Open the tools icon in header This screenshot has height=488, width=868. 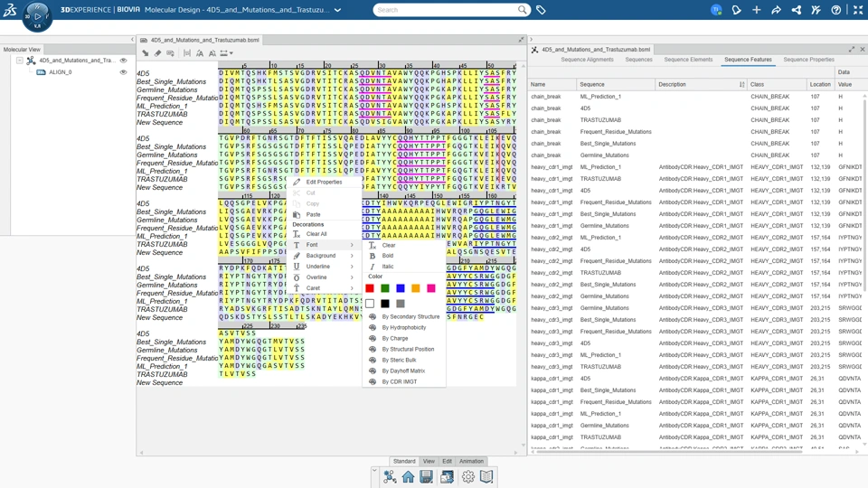coord(816,9)
